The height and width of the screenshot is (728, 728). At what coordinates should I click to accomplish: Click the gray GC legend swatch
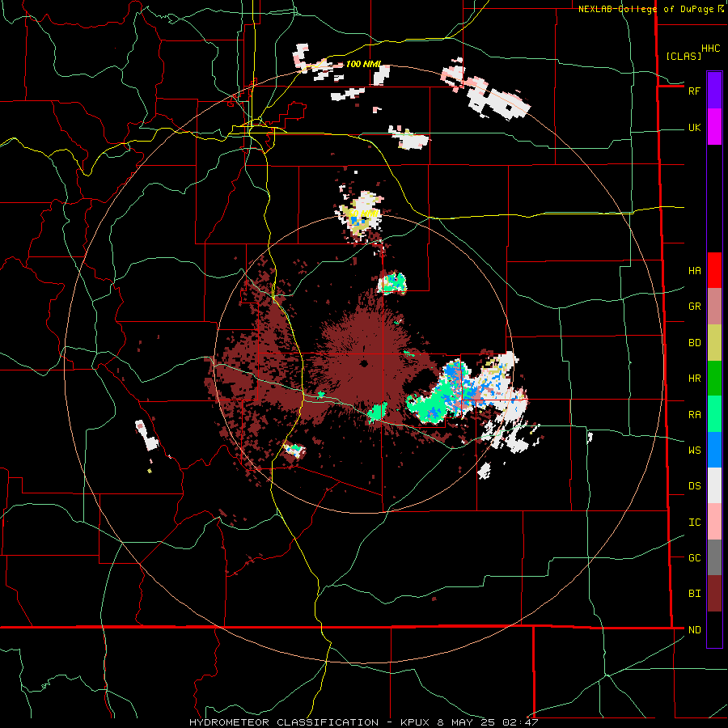[714, 557]
